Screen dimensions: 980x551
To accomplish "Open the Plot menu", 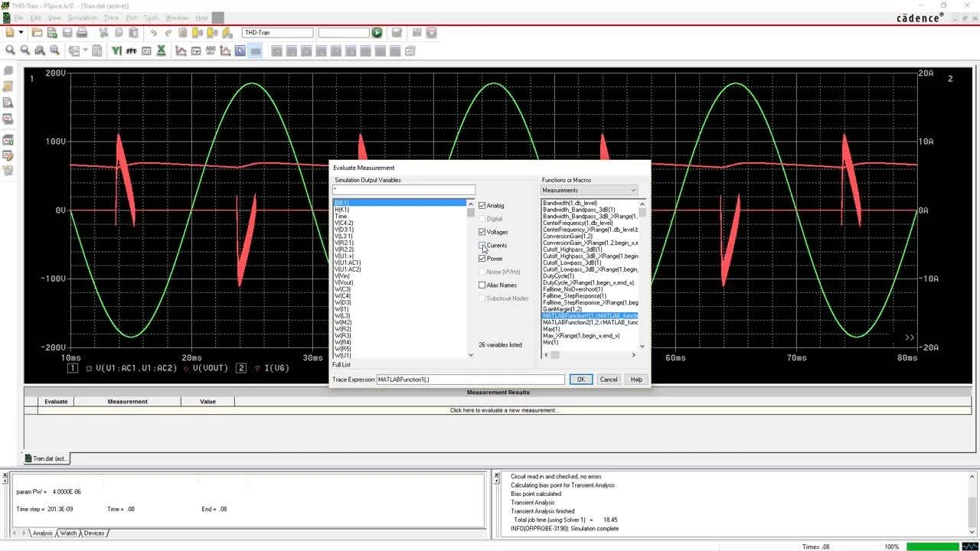I will point(132,18).
